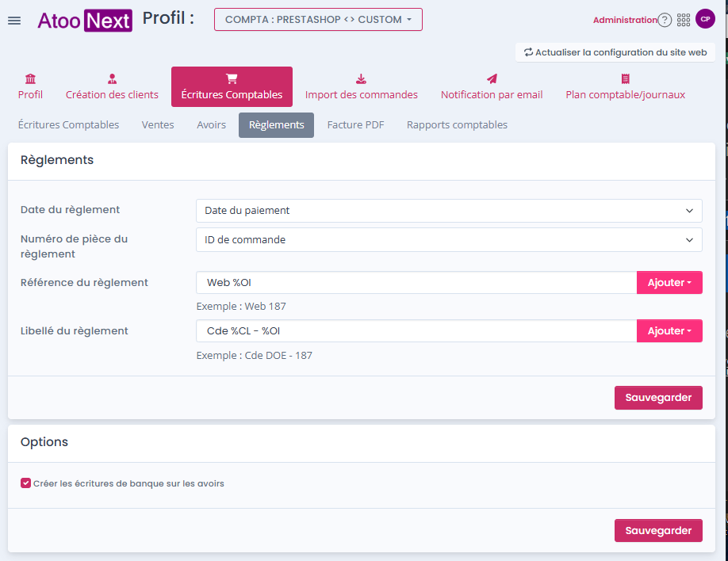Viewport: 728px width, 561px height.
Task: Save the Options section with Sauvegarder
Action: (x=658, y=530)
